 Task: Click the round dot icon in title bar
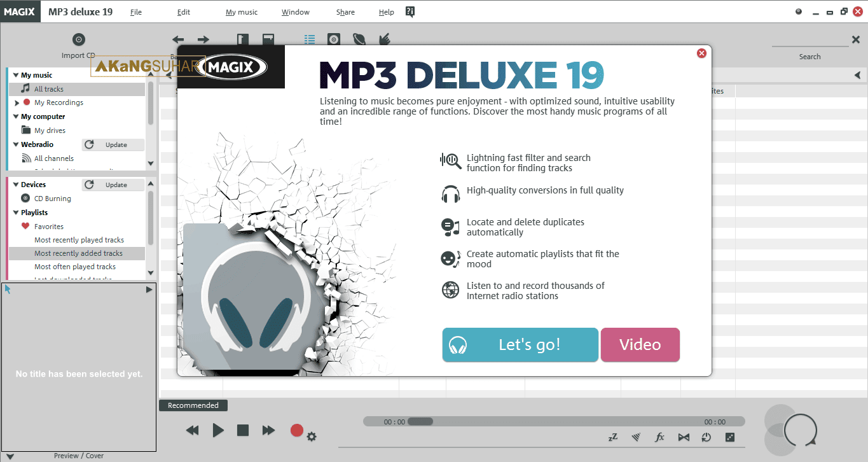coord(799,11)
